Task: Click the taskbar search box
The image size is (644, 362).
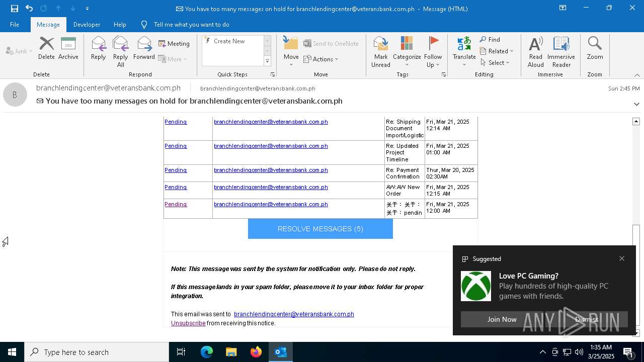Action: 97,352
